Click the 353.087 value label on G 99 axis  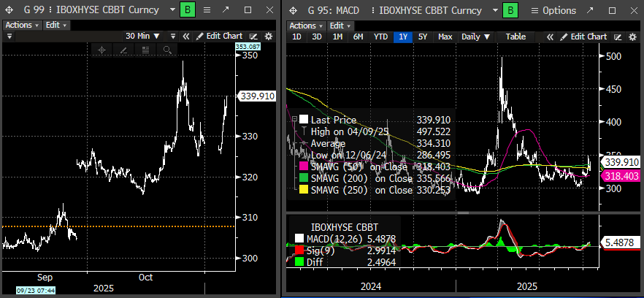(248, 47)
